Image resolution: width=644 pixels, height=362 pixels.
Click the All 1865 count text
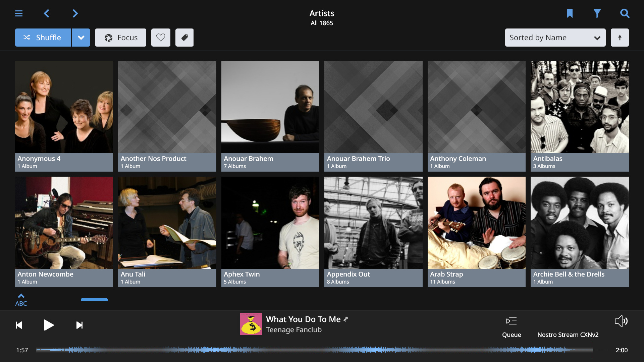(x=322, y=23)
